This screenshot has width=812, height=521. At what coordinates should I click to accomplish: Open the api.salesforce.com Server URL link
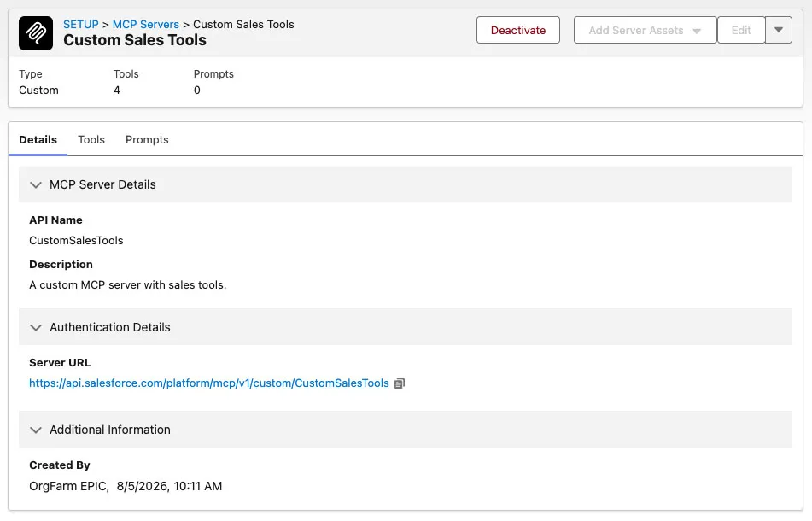[x=208, y=383]
